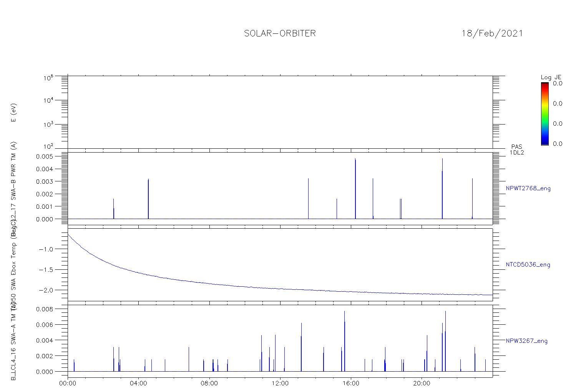
Task: Select the 10^5 energy axis tick label
Action: pos(48,78)
